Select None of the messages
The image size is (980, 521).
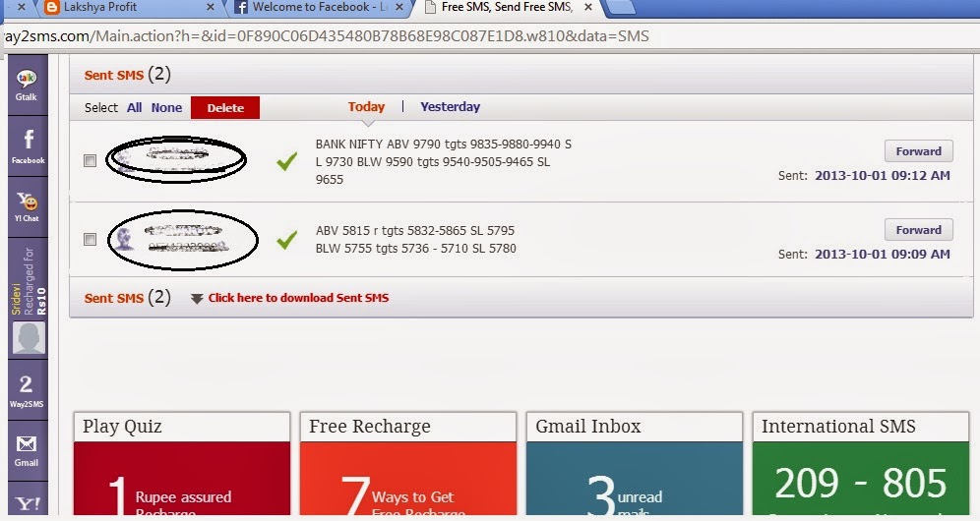pos(166,107)
